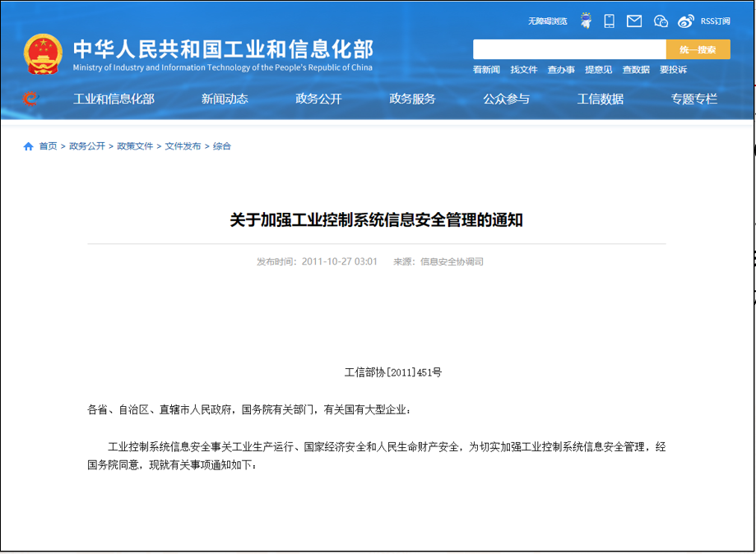756x554 pixels.
Task: Open RSS订阅 link
Action: click(715, 21)
